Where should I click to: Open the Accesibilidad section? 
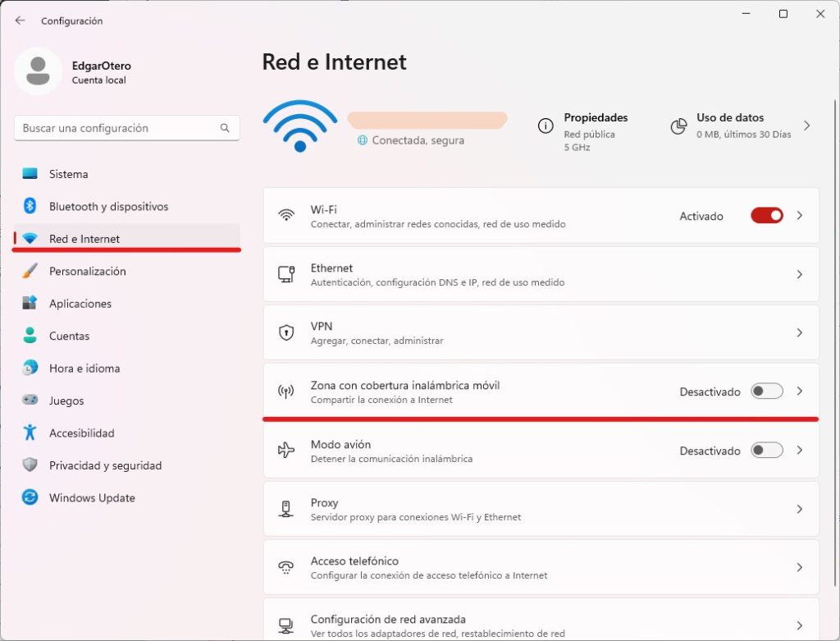coord(127,433)
